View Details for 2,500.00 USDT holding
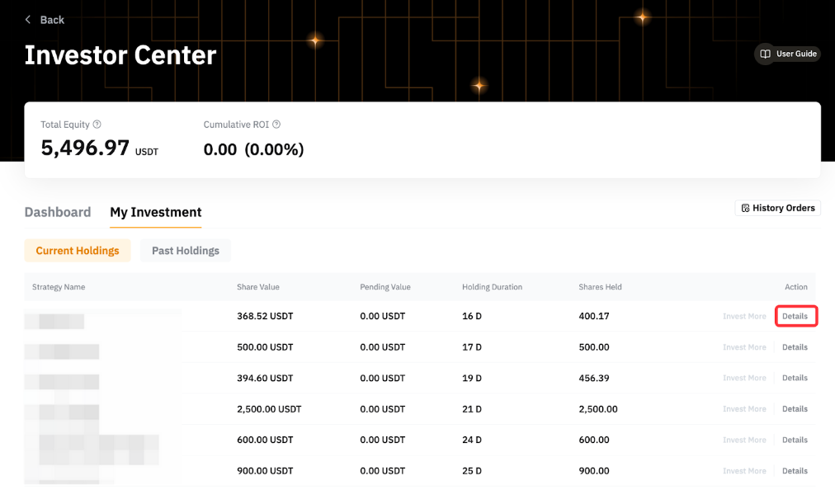835x504 pixels. (x=795, y=409)
